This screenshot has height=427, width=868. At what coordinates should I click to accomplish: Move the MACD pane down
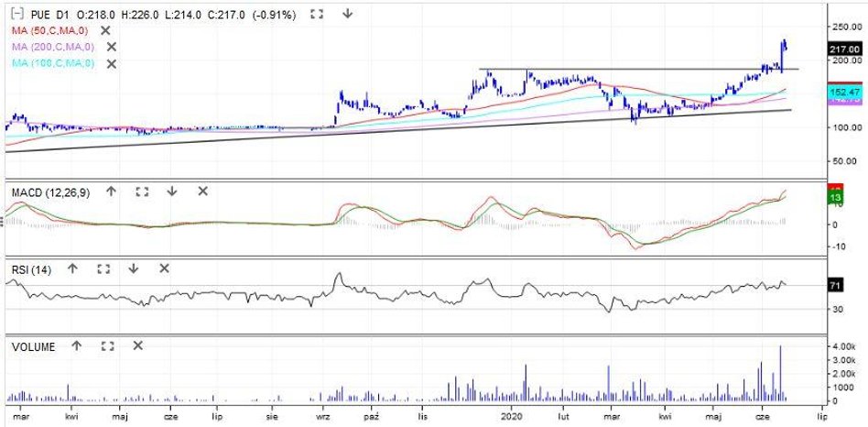click(x=171, y=192)
